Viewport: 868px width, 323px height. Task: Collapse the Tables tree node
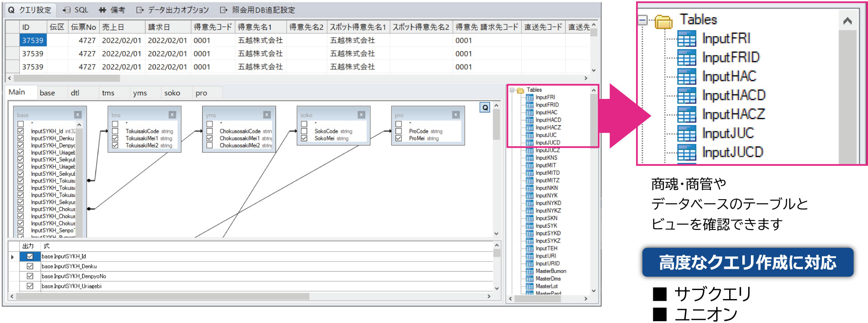pyautogui.click(x=512, y=90)
